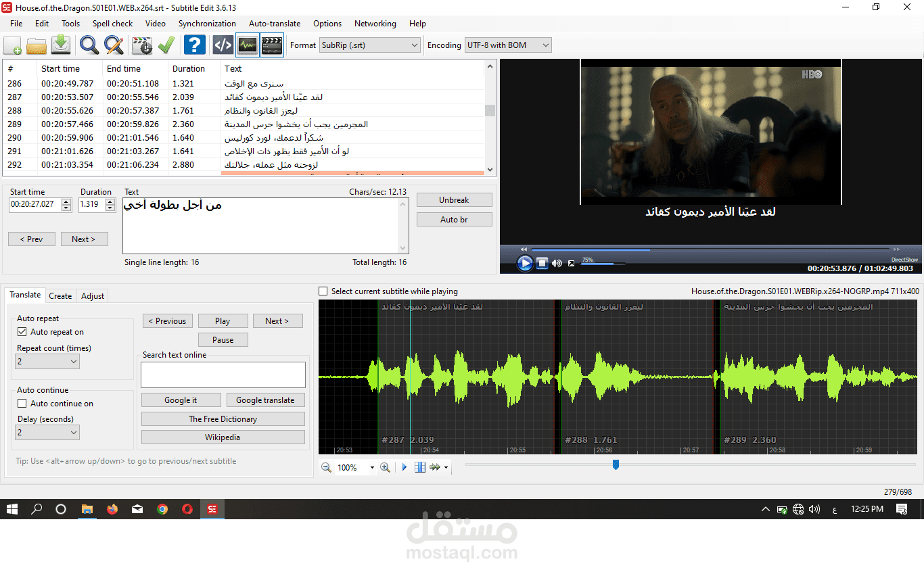Enable Auto repeat on checkbox

22,332
